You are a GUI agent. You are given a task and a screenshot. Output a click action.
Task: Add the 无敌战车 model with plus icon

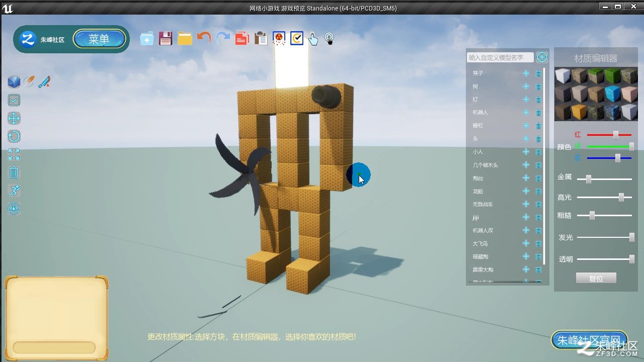click(x=526, y=204)
